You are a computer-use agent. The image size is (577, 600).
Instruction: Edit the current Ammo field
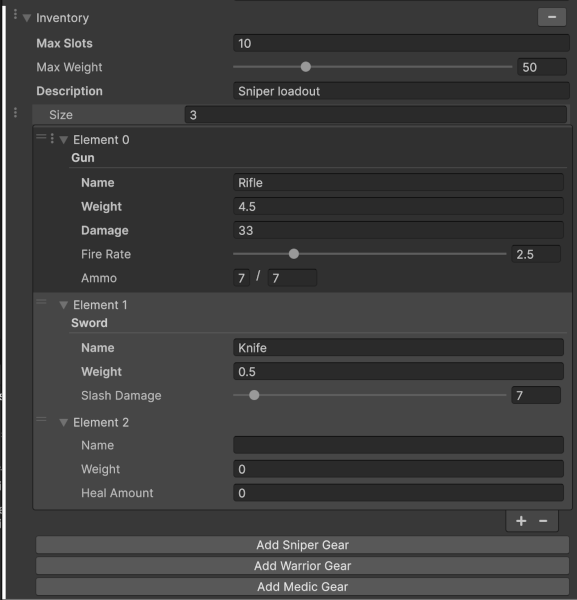pyautogui.click(x=241, y=278)
